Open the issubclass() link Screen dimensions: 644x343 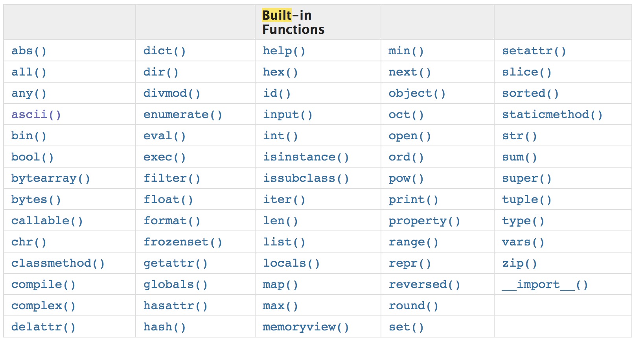point(306,178)
